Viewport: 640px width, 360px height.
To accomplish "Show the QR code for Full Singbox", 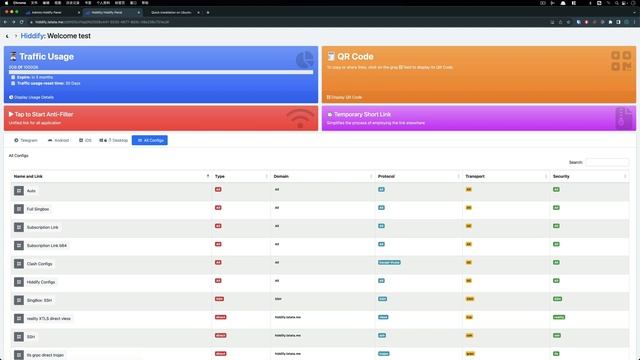I will tap(19, 209).
